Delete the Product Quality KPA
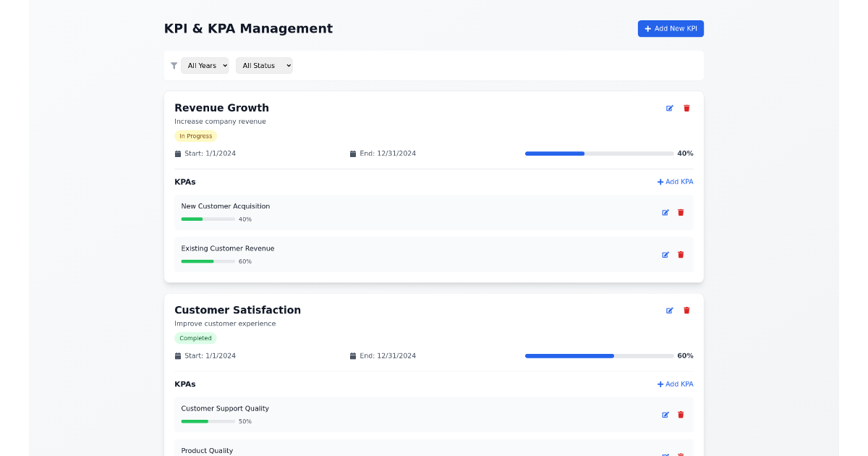Viewport: 868px width, 456px height. pyautogui.click(x=681, y=454)
